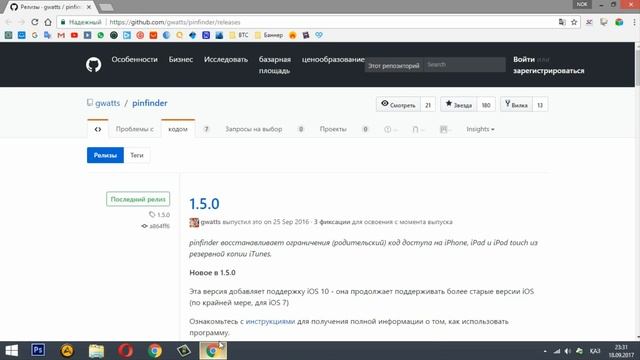640x360 pixels.
Task: Click the Смотреть watch button
Action: [398, 105]
